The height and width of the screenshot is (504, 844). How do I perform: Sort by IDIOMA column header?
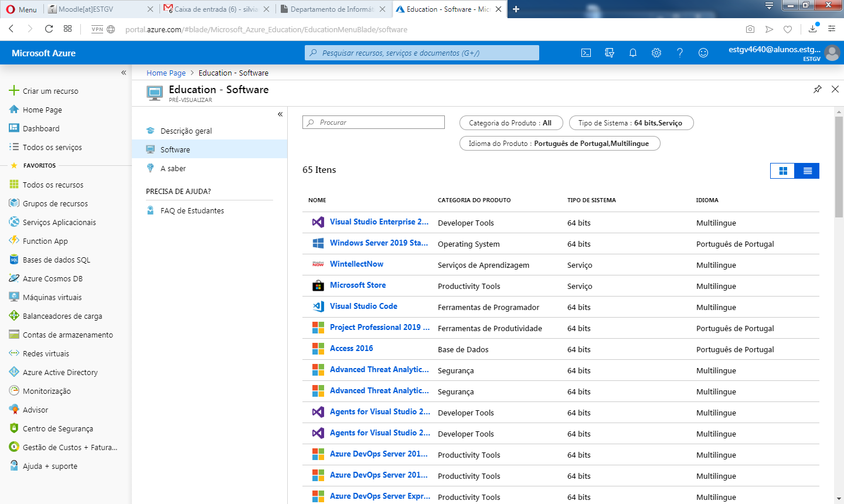pos(707,200)
